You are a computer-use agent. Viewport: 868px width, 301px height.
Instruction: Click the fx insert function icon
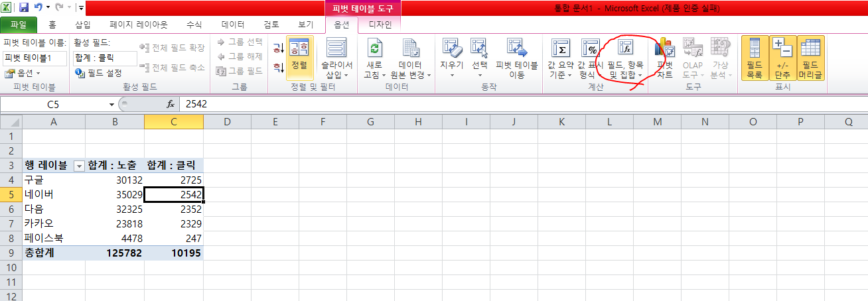[170, 104]
